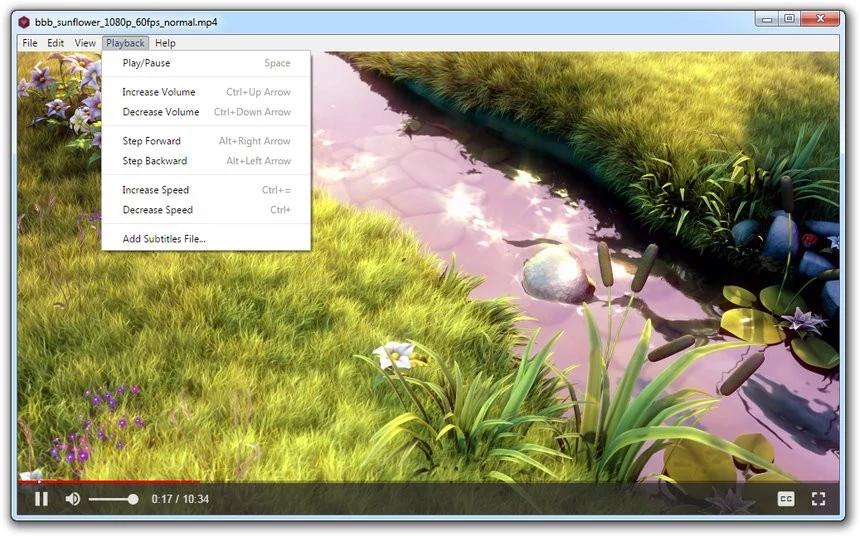Select Decrease Volume menu entry
Image resolution: width=860 pixels, height=537 pixels.
[206, 112]
